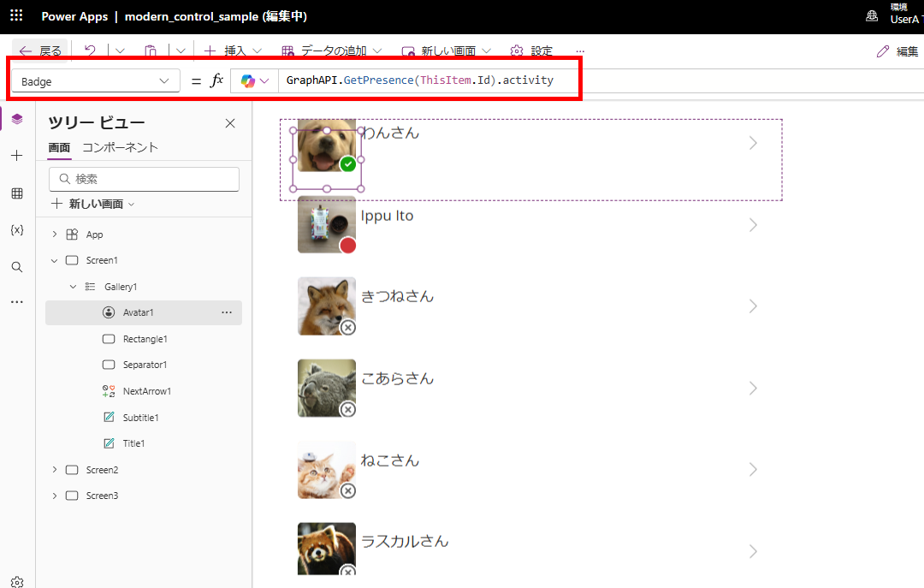Click the fx icon in the formula bar
The width and height of the screenshot is (924, 588).
[217, 80]
